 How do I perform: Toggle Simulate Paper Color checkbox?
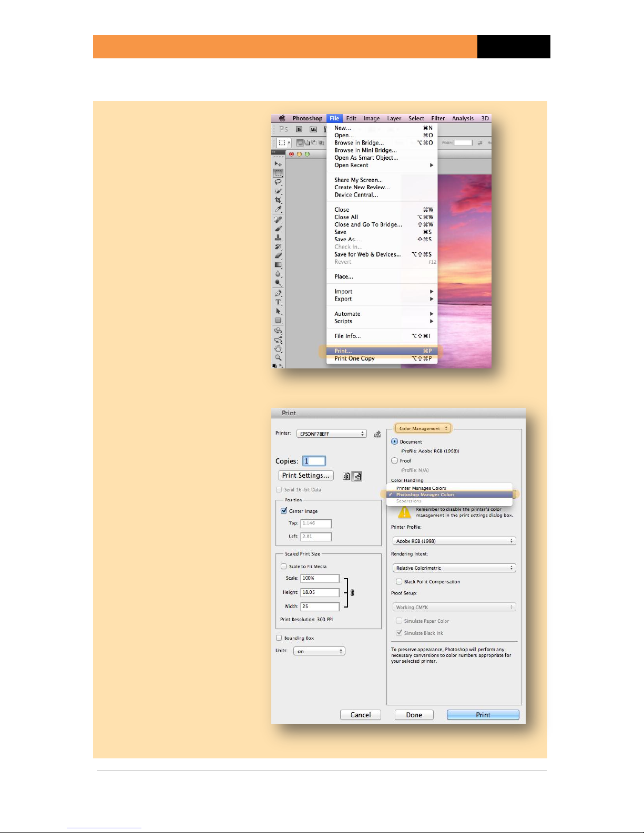tap(399, 621)
